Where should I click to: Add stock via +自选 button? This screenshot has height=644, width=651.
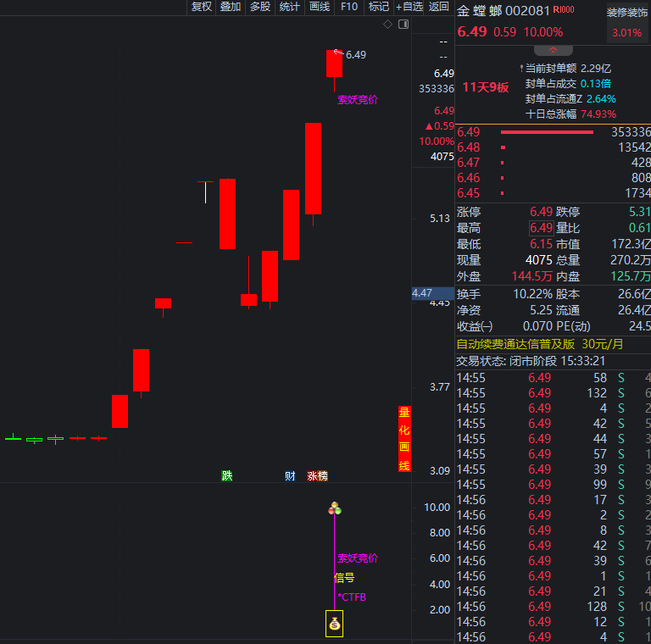coord(409,7)
